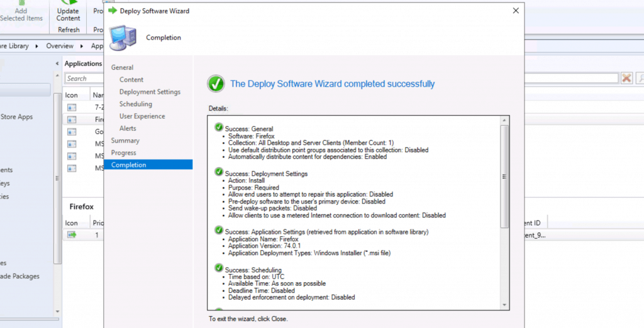Click the green deployment type icon under Firefox
This screenshot has width=644, height=328.
click(72, 235)
